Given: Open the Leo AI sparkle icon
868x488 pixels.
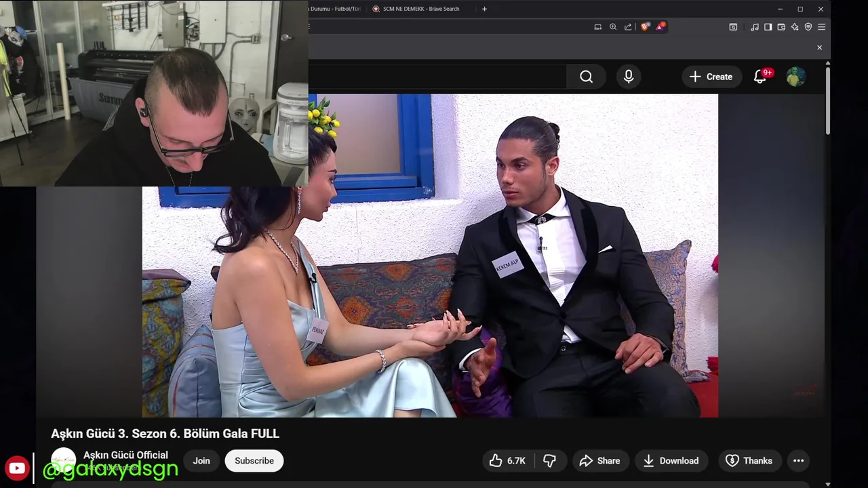Looking at the screenshot, I should coord(795,27).
